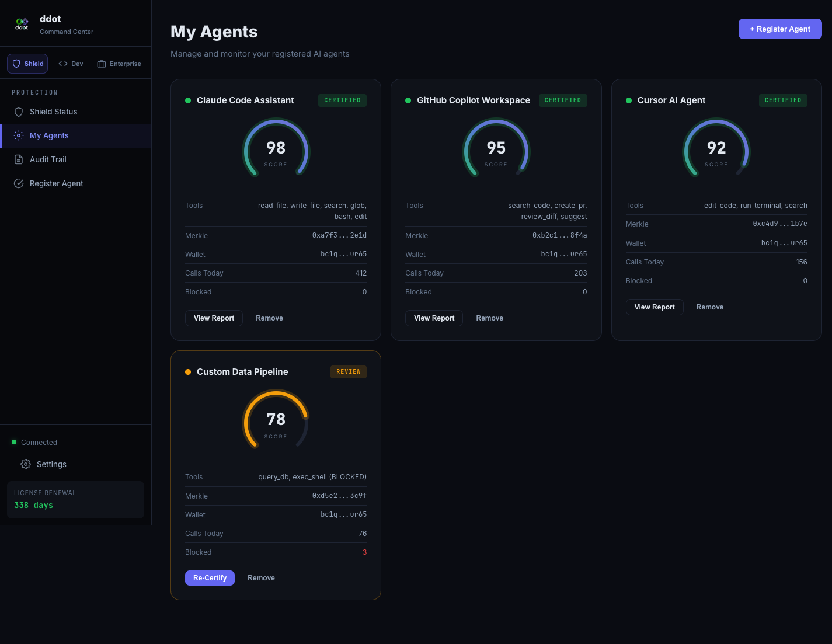Click the ddot logo icon
832x644 pixels.
22,24
